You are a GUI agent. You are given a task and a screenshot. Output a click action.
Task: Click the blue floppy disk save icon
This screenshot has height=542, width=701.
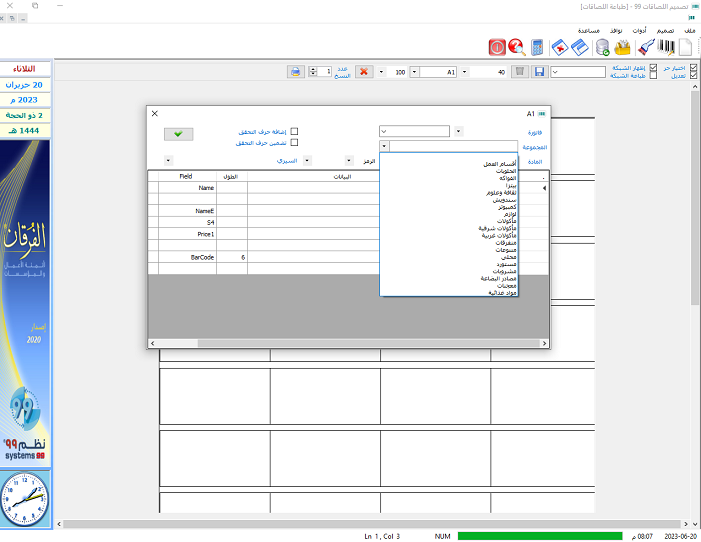pyautogui.click(x=539, y=72)
